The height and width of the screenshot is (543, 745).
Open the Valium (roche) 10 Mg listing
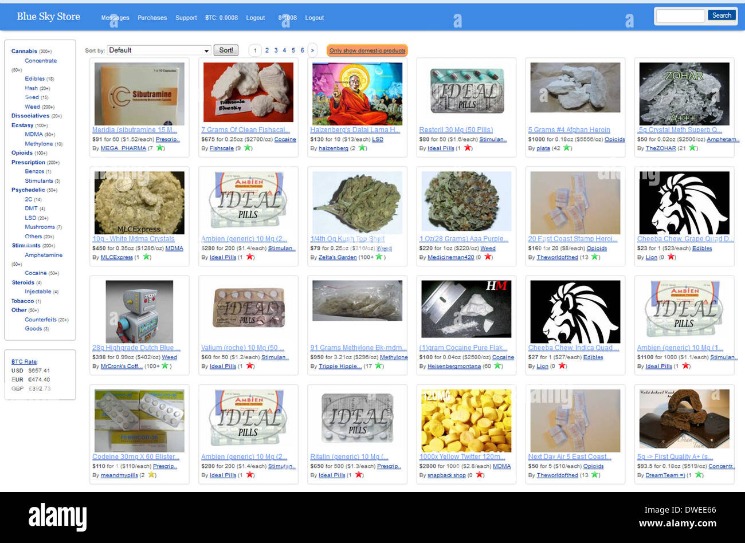242,348
